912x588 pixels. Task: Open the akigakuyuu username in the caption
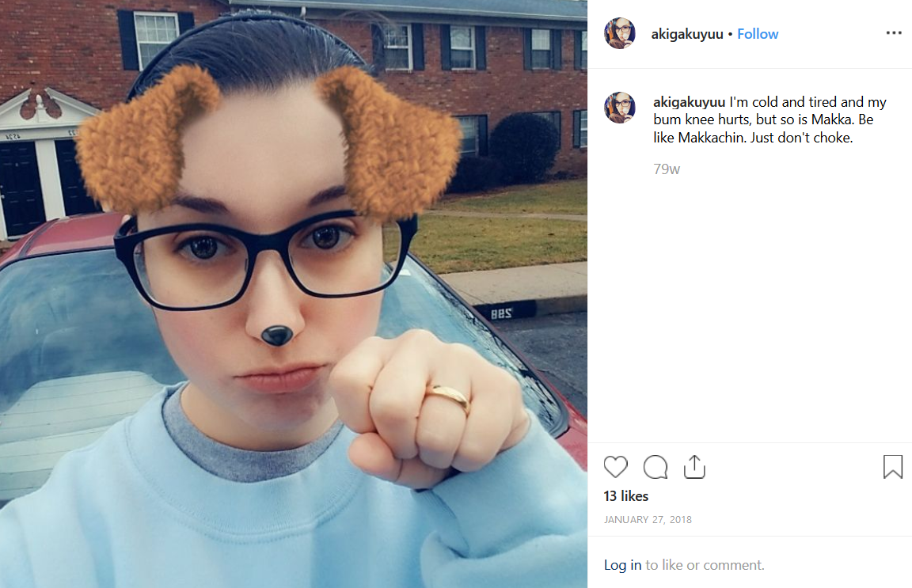pyautogui.click(x=690, y=102)
